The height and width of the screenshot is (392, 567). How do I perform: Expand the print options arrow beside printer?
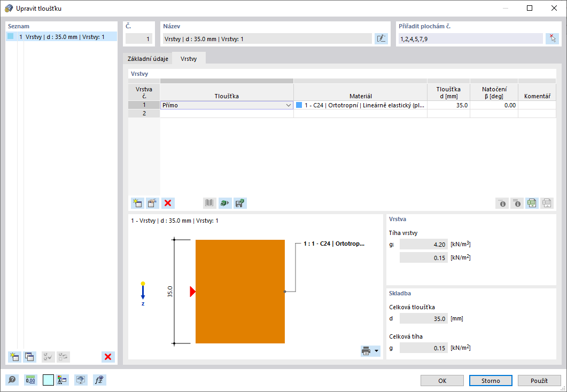click(376, 351)
